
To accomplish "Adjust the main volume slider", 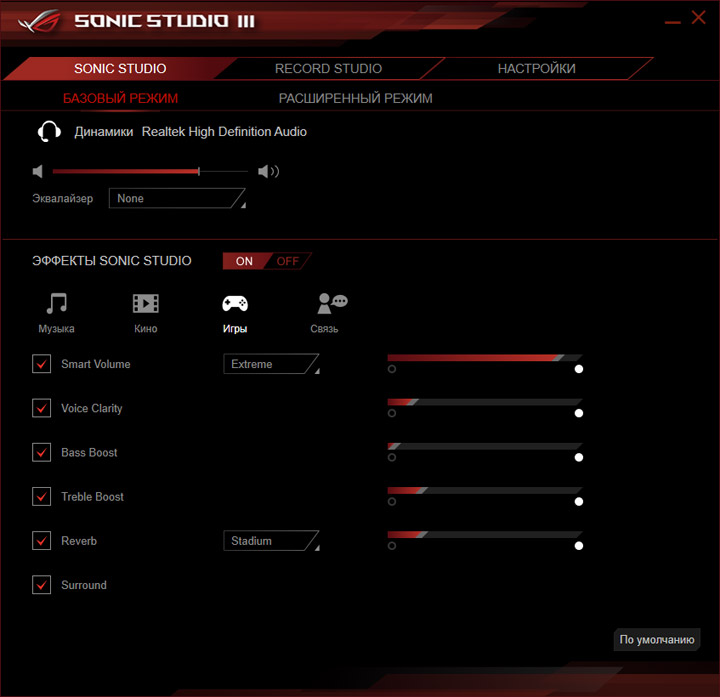I will pos(150,171).
